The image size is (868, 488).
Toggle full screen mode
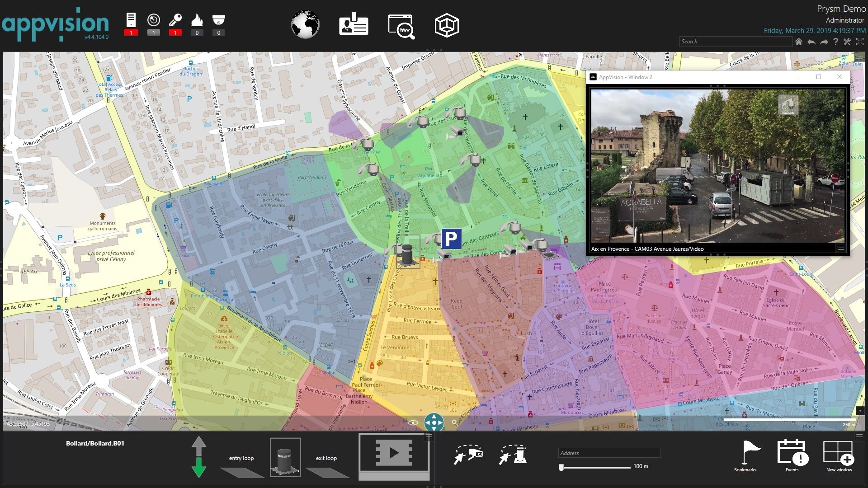click(x=859, y=42)
